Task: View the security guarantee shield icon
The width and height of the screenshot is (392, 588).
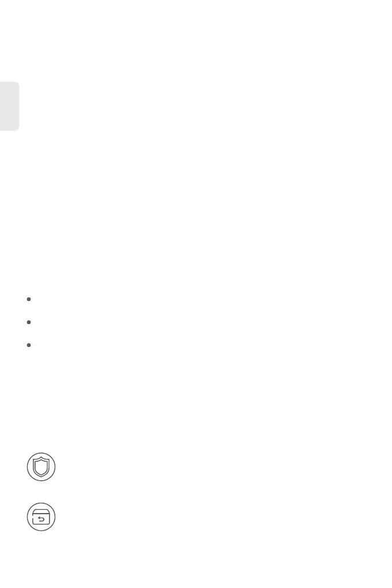Action: (x=42, y=467)
